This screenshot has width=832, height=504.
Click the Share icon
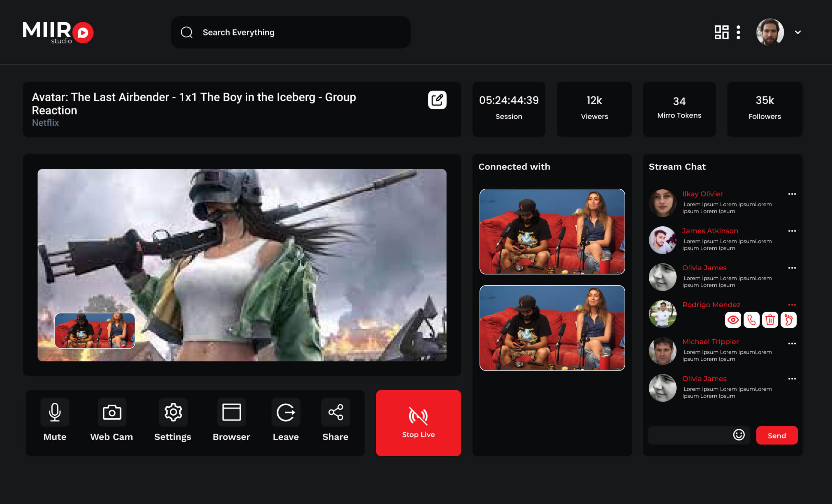pyautogui.click(x=336, y=412)
